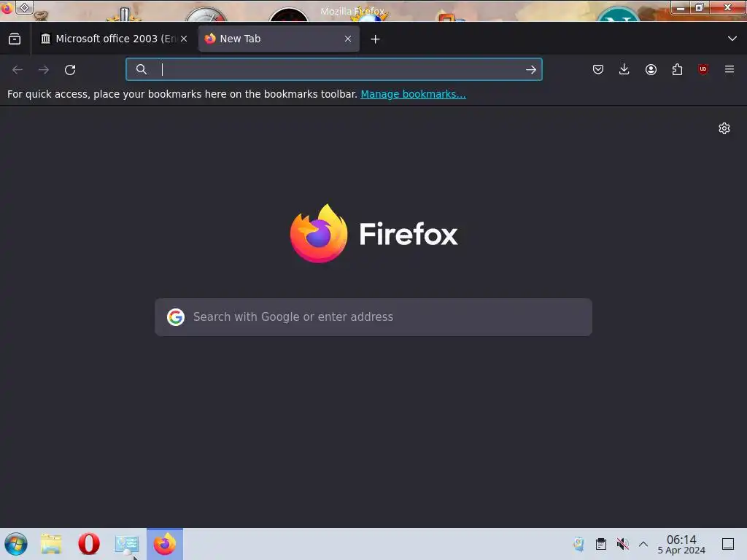Click the Google icon in search box
This screenshot has height=560, width=747.
coord(176,317)
